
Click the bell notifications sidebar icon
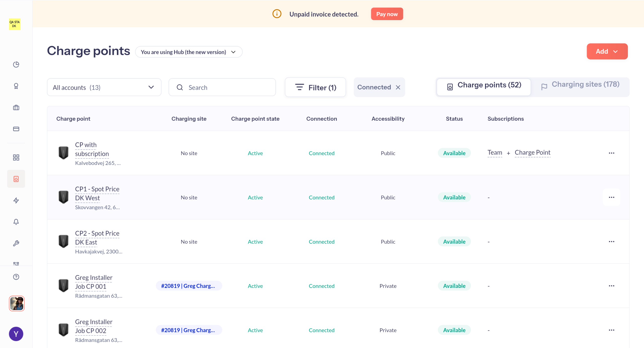coord(16,222)
